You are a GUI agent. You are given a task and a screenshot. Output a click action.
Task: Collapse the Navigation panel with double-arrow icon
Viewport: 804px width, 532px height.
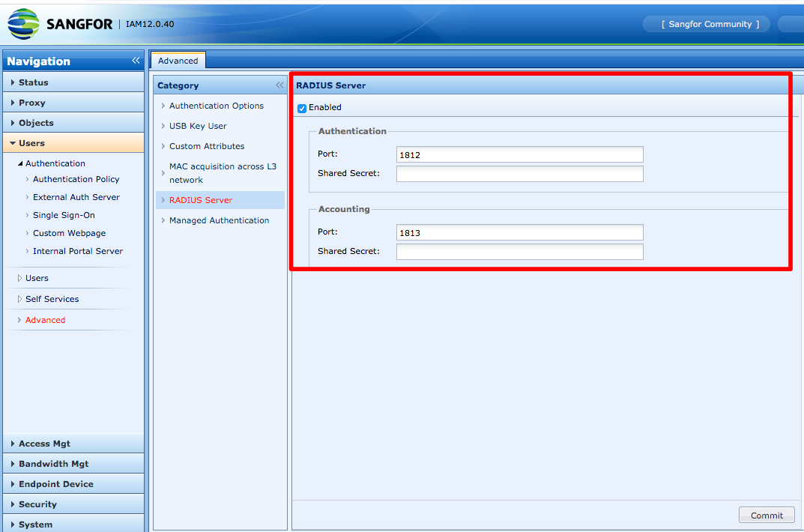[136, 61]
